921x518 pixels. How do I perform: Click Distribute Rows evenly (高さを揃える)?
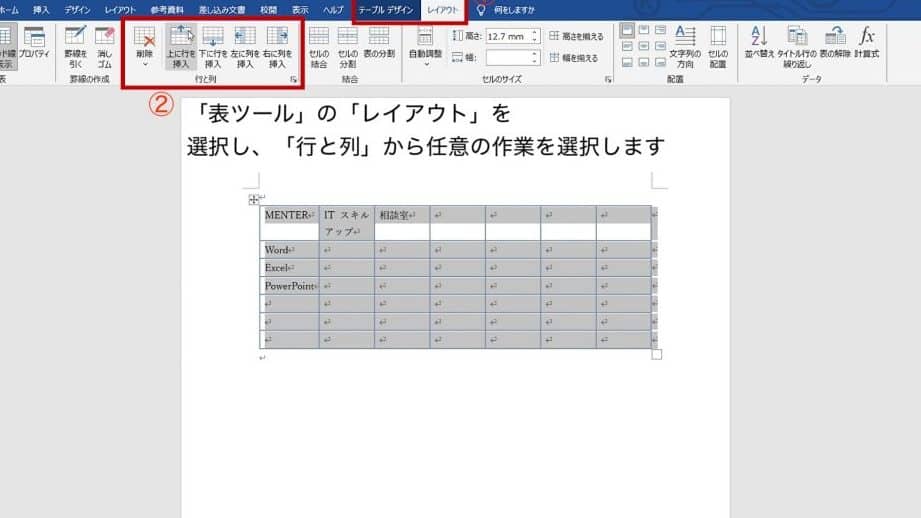(576, 37)
